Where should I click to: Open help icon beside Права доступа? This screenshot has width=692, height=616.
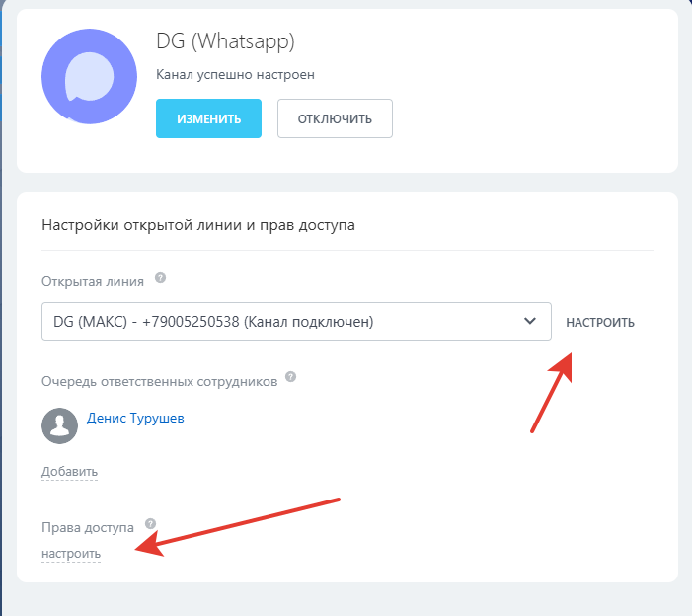[x=150, y=523]
